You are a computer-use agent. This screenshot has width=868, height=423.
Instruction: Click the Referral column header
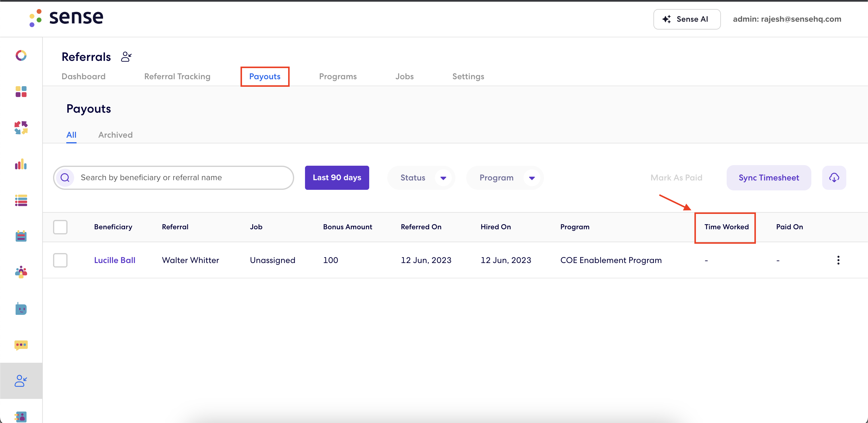(175, 227)
